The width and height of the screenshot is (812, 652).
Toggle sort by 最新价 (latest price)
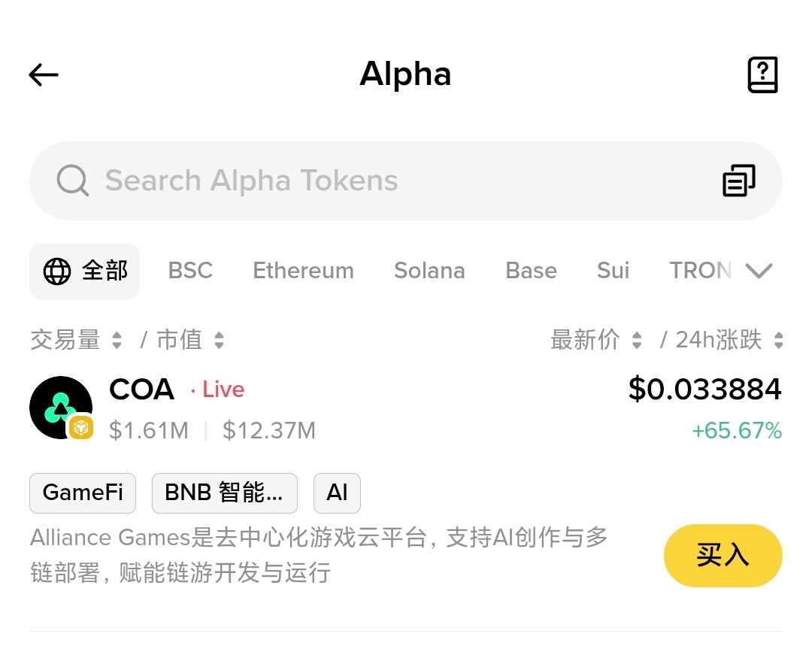pos(595,340)
